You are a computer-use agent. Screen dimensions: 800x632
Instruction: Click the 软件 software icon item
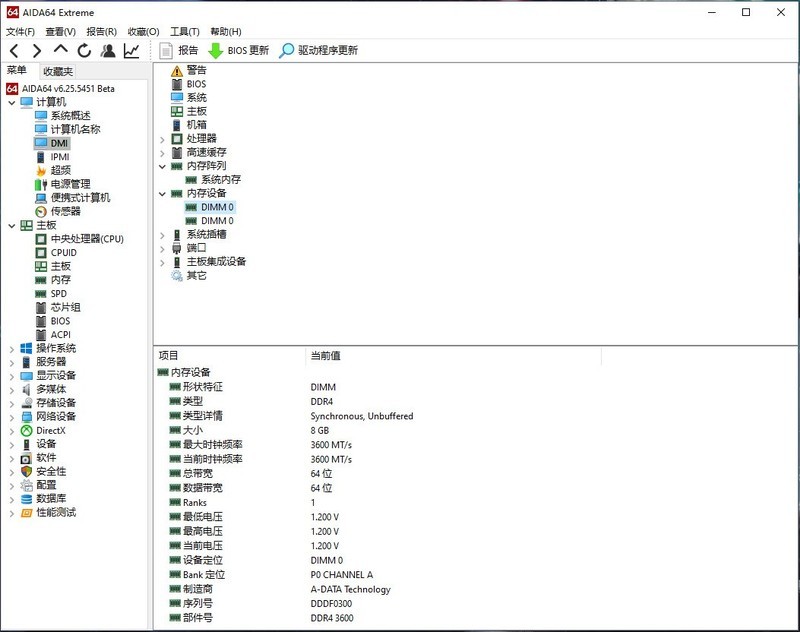38,458
